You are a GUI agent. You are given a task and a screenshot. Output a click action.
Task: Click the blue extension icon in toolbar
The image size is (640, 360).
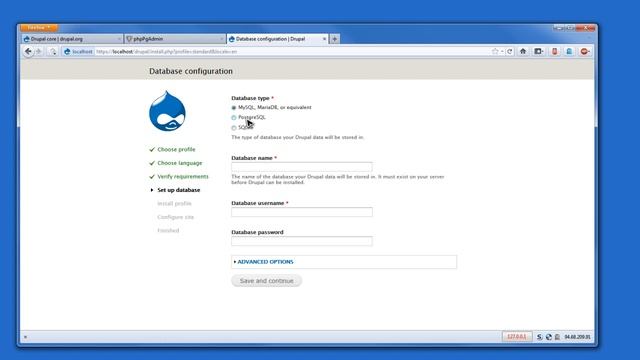[x=569, y=51]
